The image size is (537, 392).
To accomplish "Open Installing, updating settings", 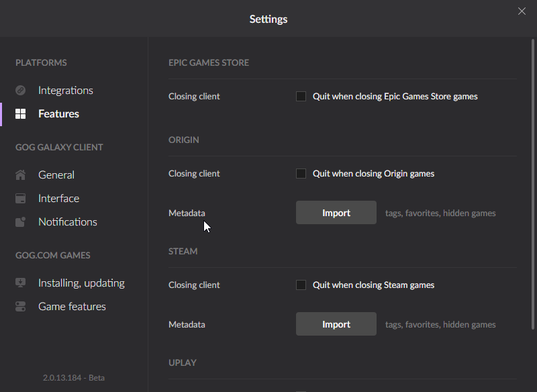I will (x=81, y=283).
